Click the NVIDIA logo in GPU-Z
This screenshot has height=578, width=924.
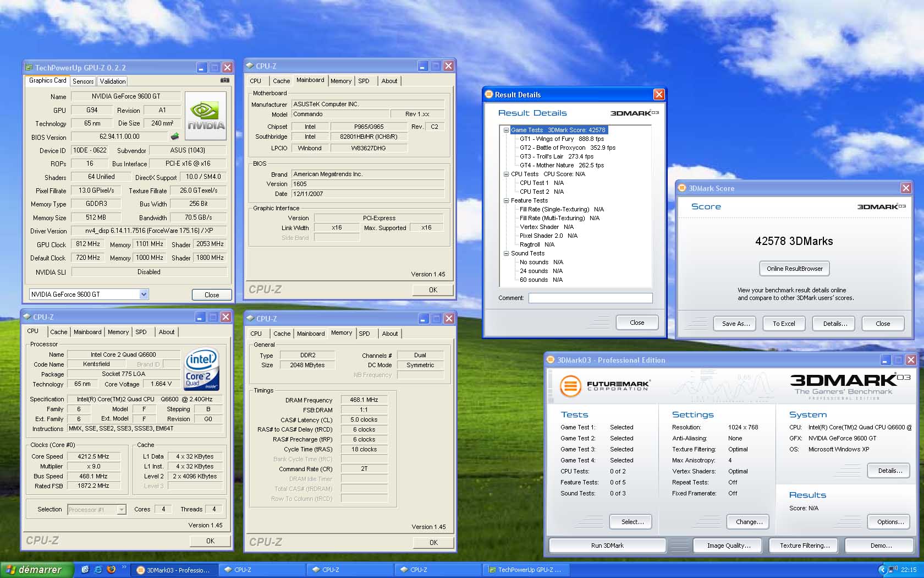tap(206, 116)
